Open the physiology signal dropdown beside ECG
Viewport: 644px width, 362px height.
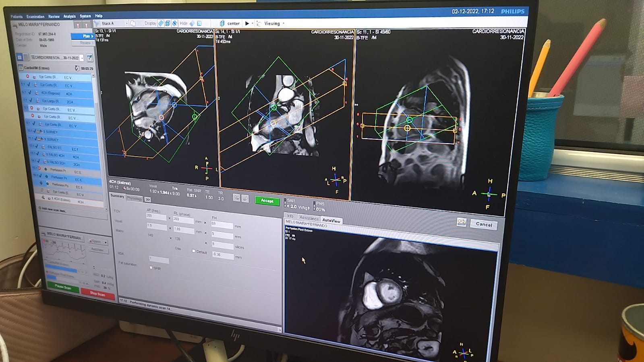tap(98, 242)
